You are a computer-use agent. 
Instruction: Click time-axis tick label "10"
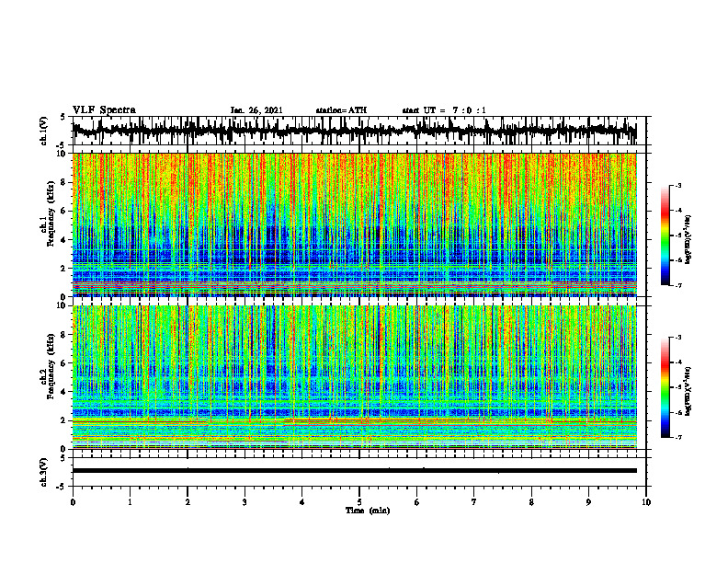646,502
